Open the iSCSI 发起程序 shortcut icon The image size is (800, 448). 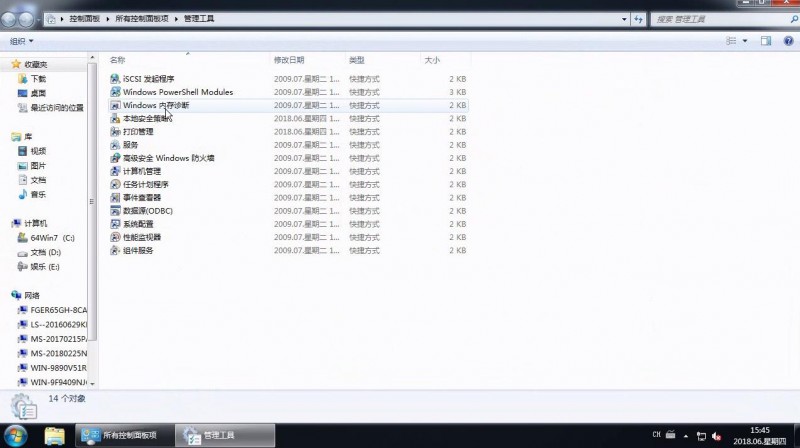point(115,79)
